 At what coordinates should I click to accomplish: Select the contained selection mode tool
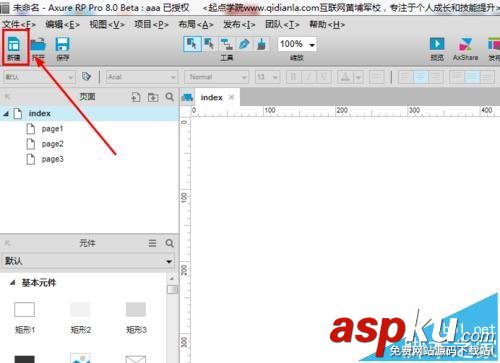point(210,44)
